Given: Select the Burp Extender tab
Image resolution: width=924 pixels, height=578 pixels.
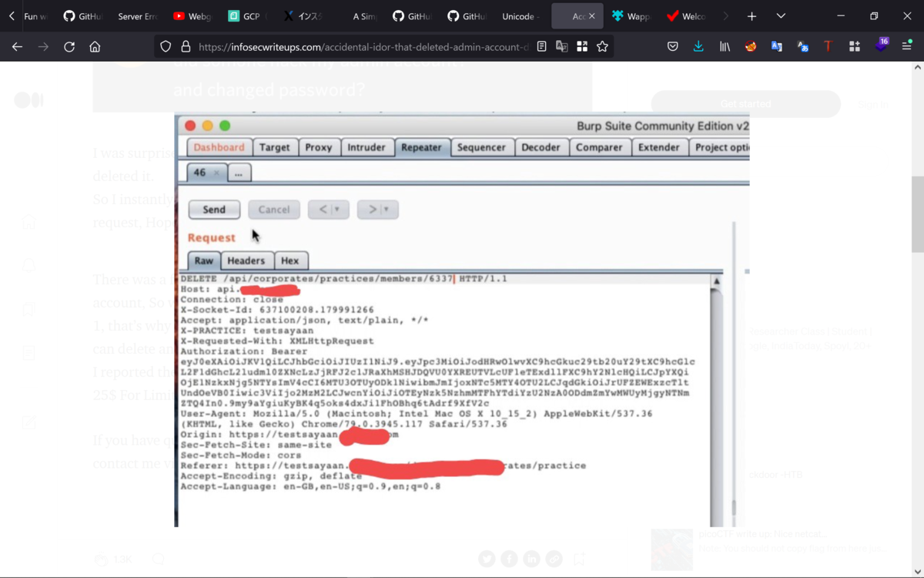Looking at the screenshot, I should point(659,147).
